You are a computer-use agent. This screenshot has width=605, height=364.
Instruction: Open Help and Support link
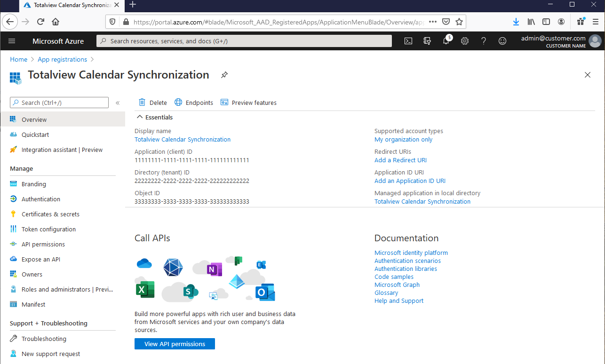(x=399, y=301)
